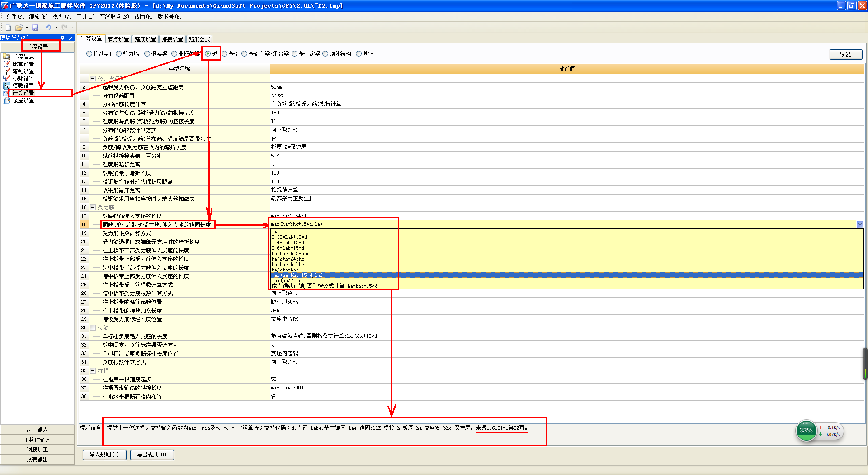Select the 其它 radio option
This screenshot has height=475, width=868.
click(x=364, y=53)
